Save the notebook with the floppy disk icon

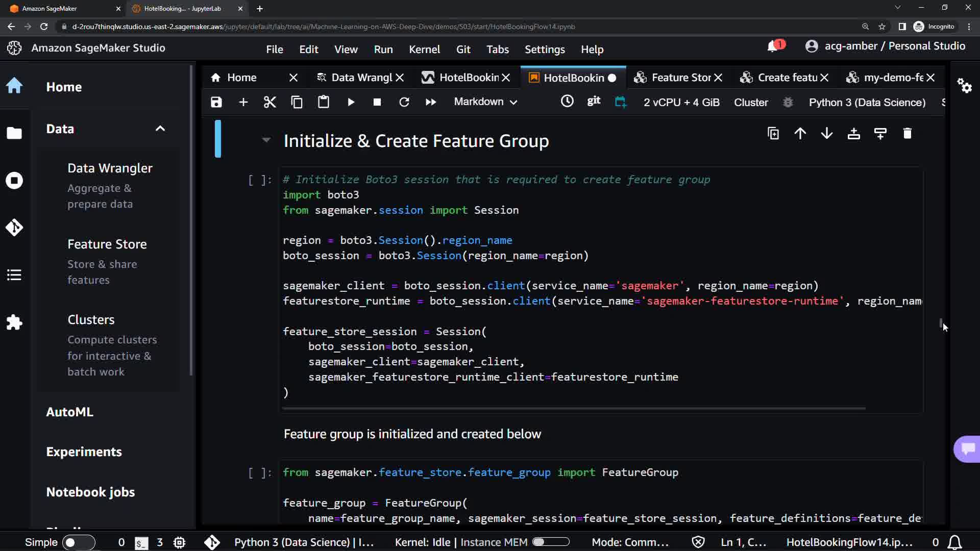coord(216,102)
